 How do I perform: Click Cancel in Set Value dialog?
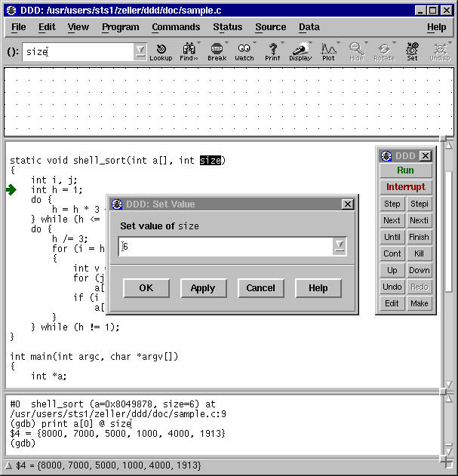(x=260, y=287)
